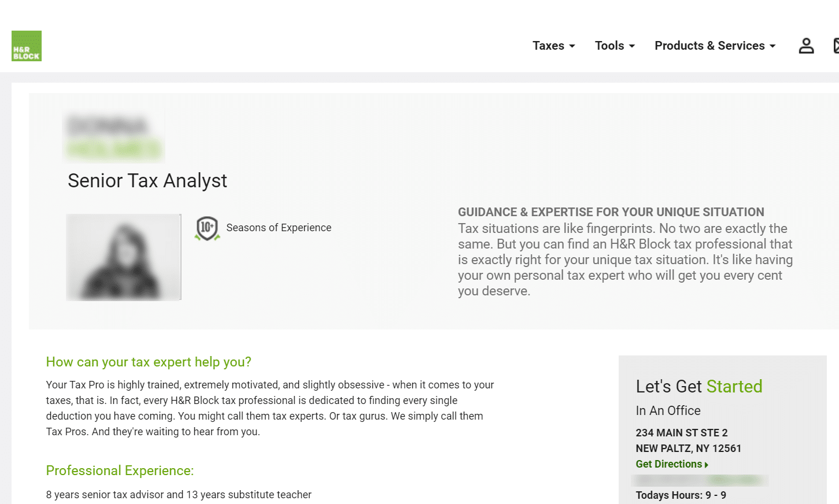
Task: Click the H&R Block logo
Action: click(x=27, y=46)
